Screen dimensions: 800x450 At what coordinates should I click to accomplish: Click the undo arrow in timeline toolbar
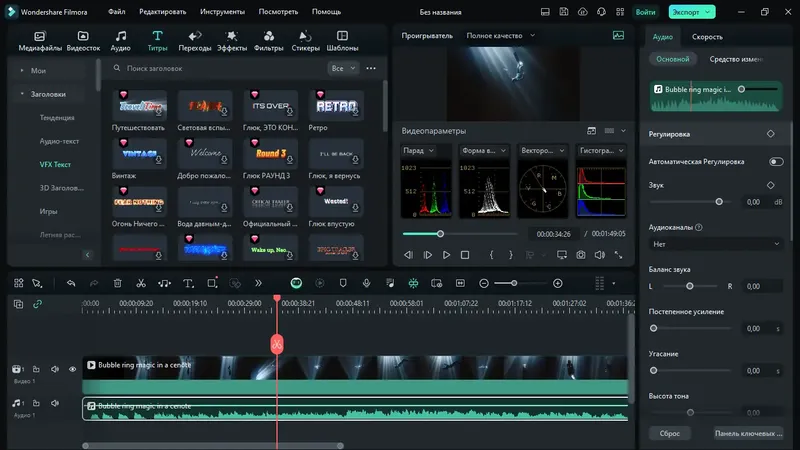71,284
